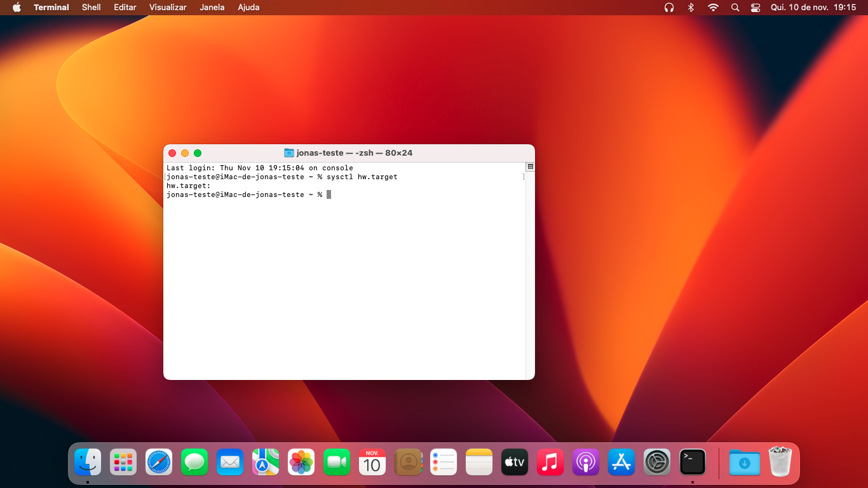This screenshot has height=488, width=868.
Task: Open the Shell menu
Action: click(x=91, y=8)
